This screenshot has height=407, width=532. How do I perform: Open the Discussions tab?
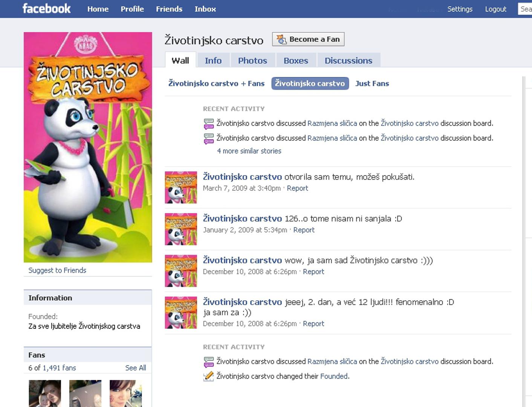click(x=349, y=60)
